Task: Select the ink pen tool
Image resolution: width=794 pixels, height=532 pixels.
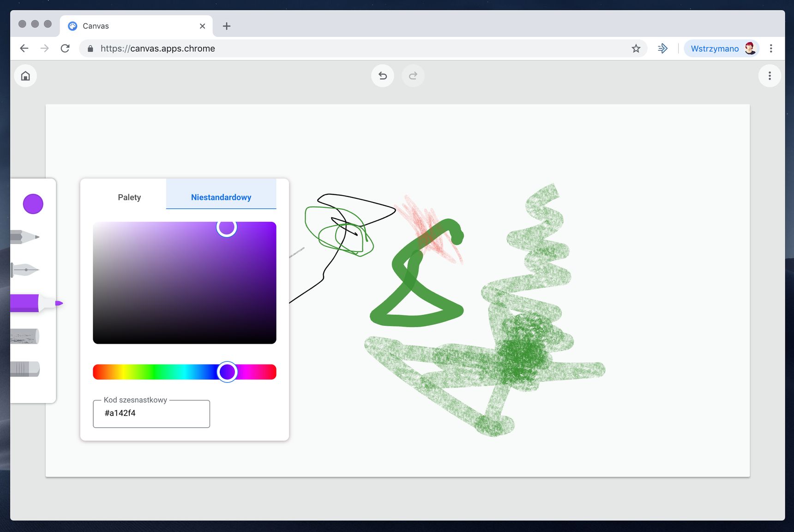Action: 25,269
